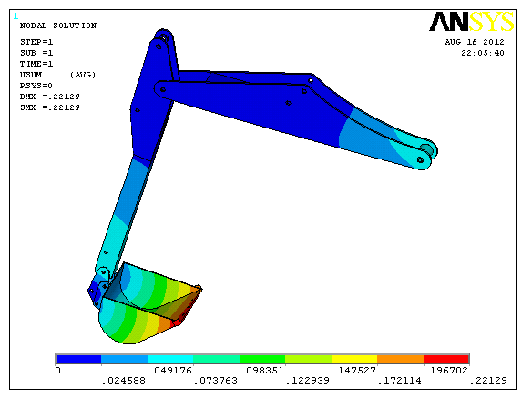The image size is (532, 399).
Task: Click the legend value .098351
Action: pyautogui.click(x=261, y=370)
